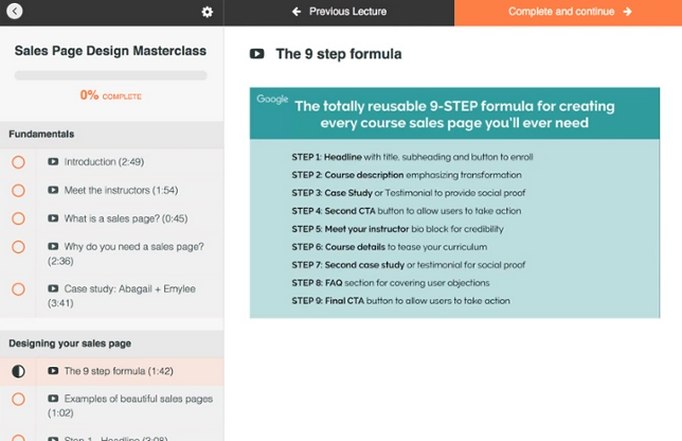
Task: Click the back arrow circle icon
Action: tap(14, 12)
